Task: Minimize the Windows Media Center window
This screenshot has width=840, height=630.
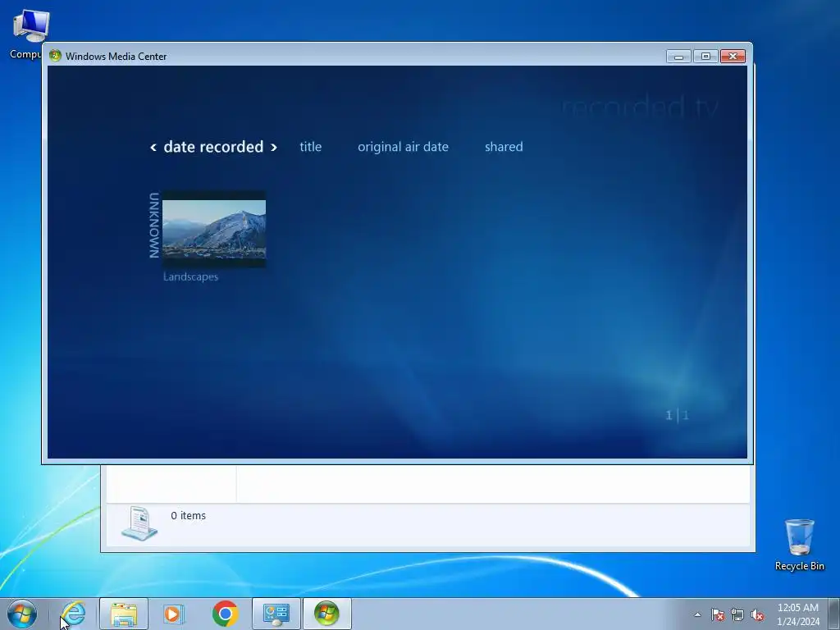Action: pyautogui.click(x=678, y=57)
